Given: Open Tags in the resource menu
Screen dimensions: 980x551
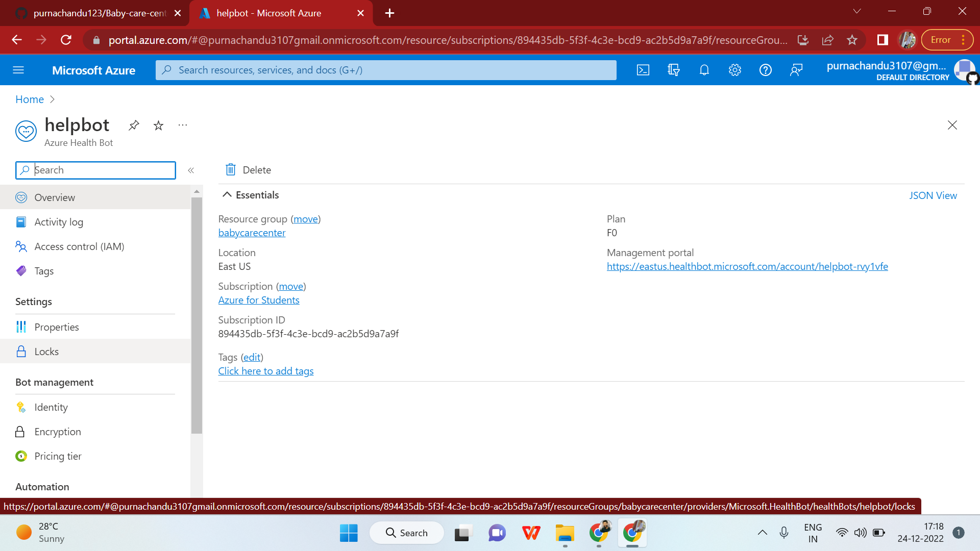Looking at the screenshot, I should tap(95, 271).
